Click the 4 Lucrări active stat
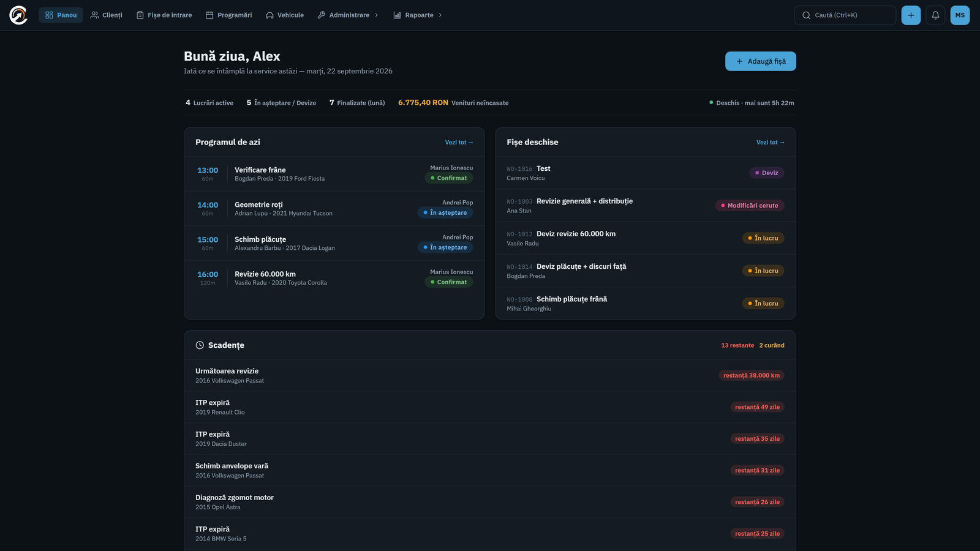This screenshot has width=980, height=551. 209,103
